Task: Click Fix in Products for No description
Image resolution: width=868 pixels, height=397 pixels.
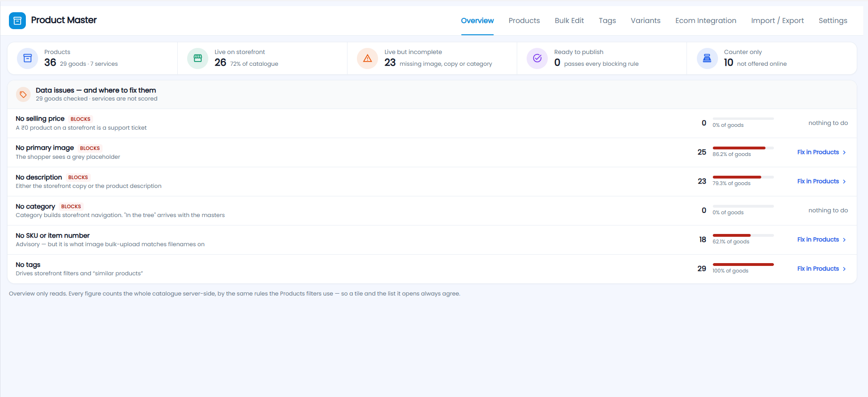Action: (822, 181)
